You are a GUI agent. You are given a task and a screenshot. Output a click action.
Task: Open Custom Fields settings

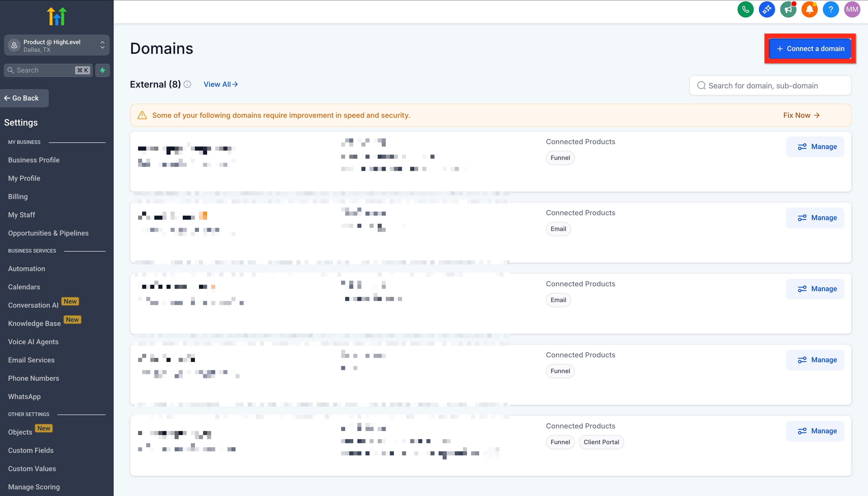[x=31, y=450]
